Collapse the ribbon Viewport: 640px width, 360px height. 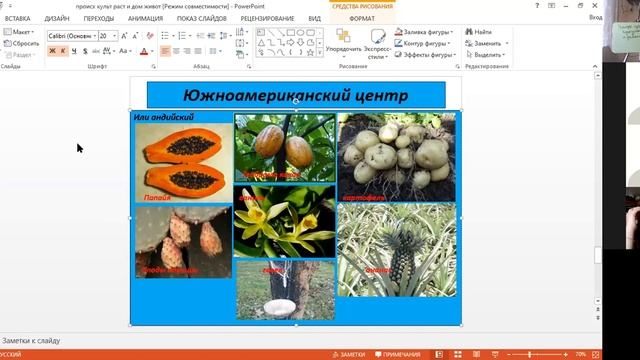(x=595, y=67)
